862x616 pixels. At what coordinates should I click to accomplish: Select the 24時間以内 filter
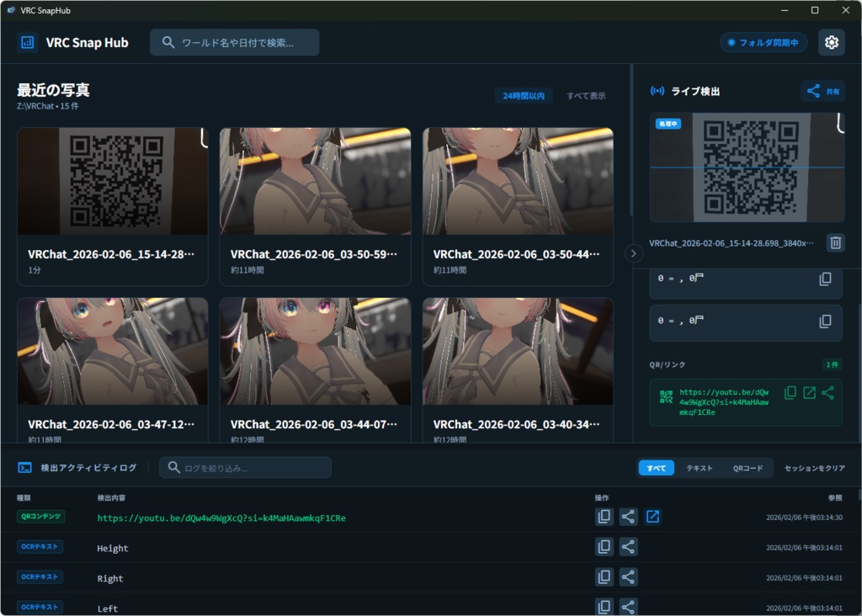coord(524,96)
